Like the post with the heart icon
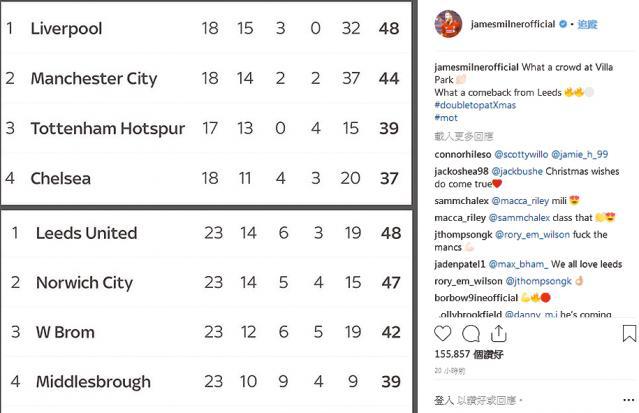This screenshot has width=639, height=413. [443, 333]
